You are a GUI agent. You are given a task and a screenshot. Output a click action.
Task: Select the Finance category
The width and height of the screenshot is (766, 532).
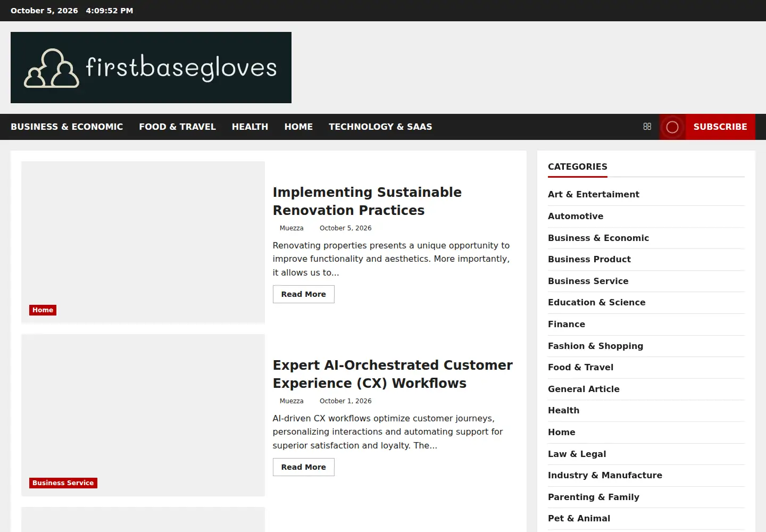[x=567, y=324]
